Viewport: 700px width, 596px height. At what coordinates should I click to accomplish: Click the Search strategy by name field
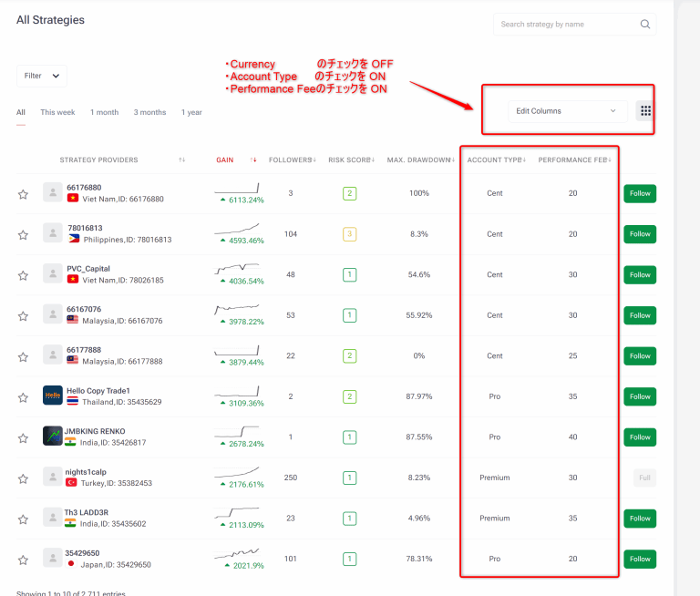(x=565, y=25)
